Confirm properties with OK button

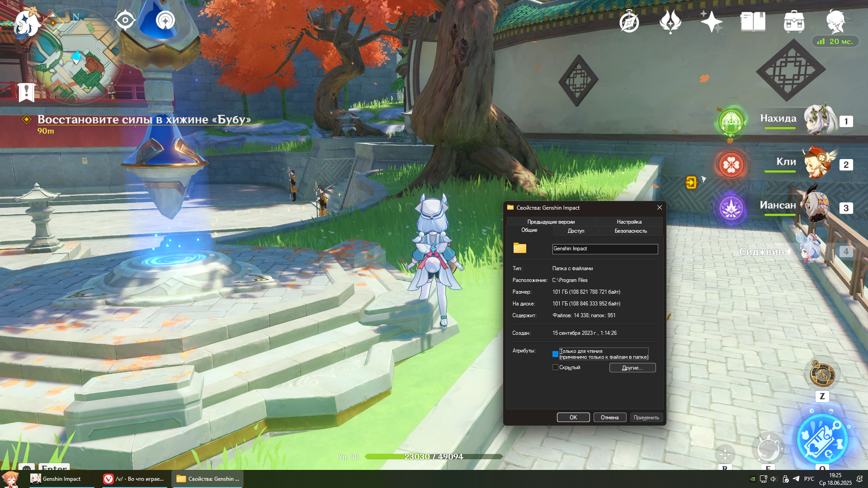click(x=573, y=418)
